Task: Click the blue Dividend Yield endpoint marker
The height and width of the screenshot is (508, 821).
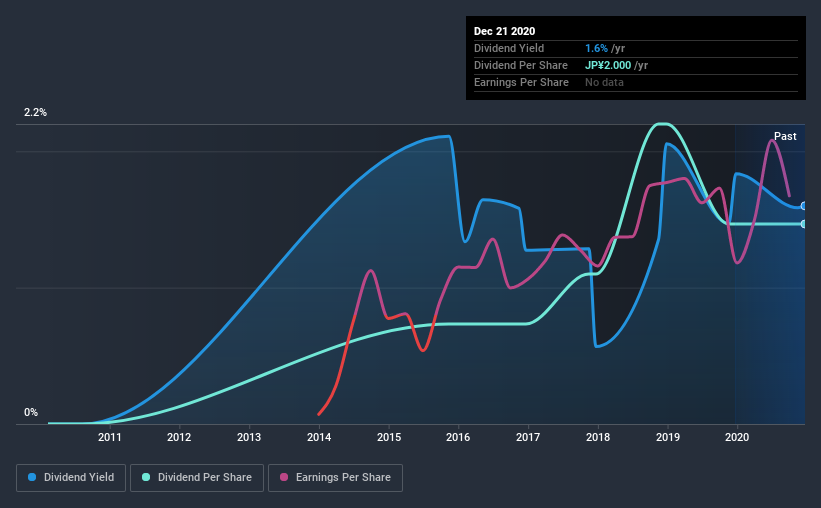Action: pyautogui.click(x=804, y=206)
